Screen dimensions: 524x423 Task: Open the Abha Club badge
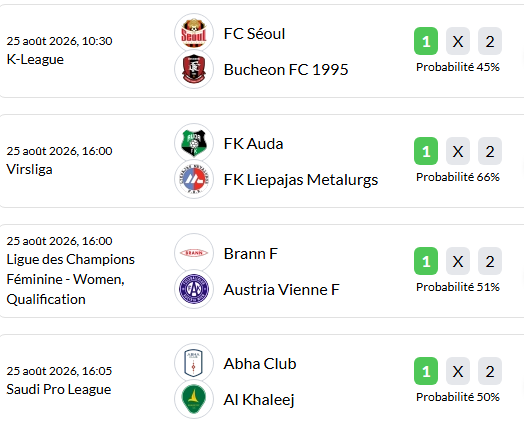tap(194, 363)
